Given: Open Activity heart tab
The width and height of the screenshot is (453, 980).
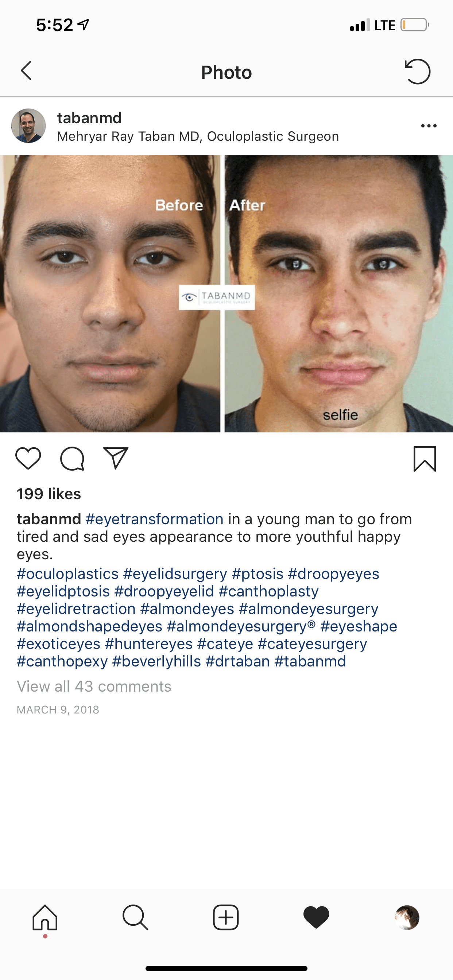Looking at the screenshot, I should [316, 918].
